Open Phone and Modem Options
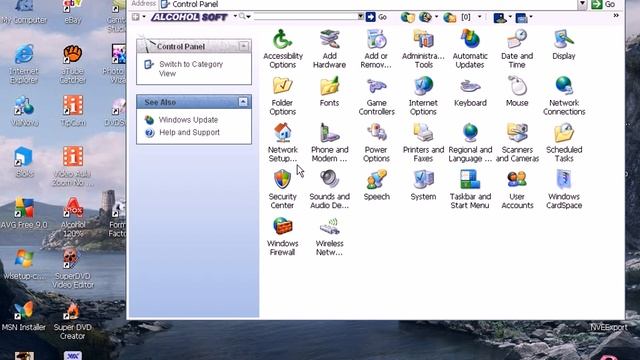Image resolution: width=640 pixels, height=360 pixels. (x=329, y=143)
